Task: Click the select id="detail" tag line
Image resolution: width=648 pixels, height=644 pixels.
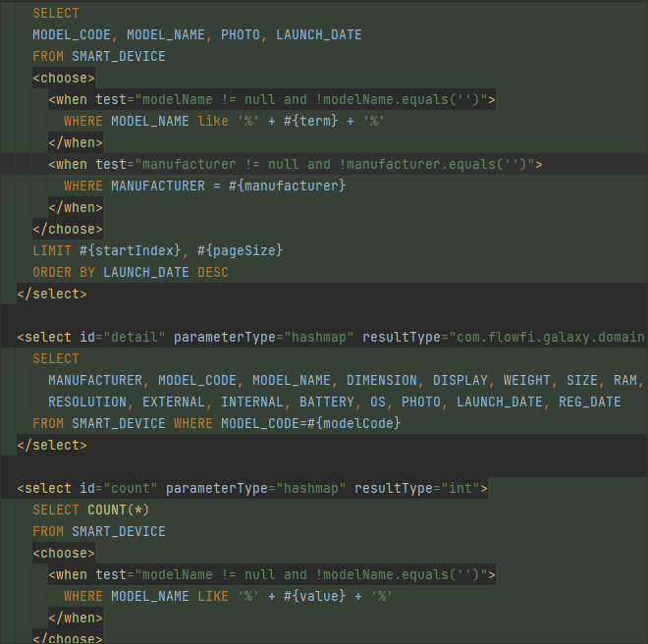Action: [x=331, y=337]
